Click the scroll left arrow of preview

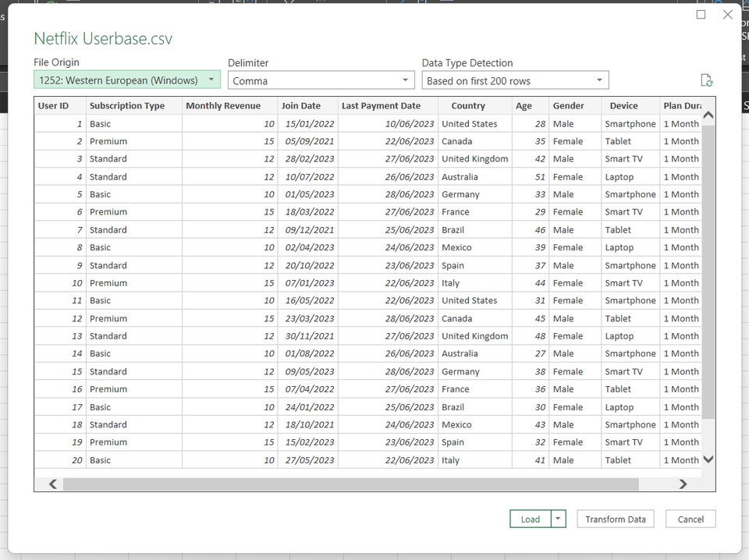(x=53, y=484)
